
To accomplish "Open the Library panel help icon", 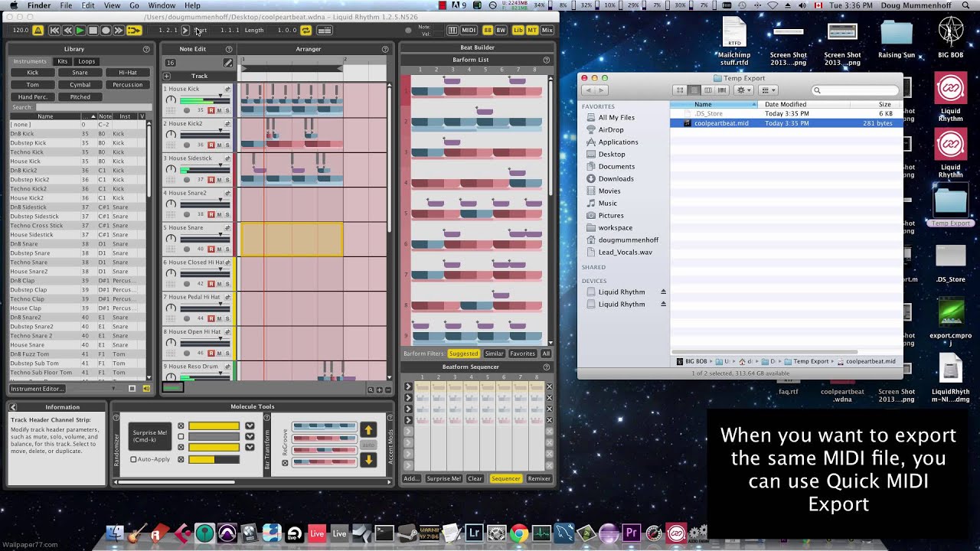I will (x=146, y=49).
